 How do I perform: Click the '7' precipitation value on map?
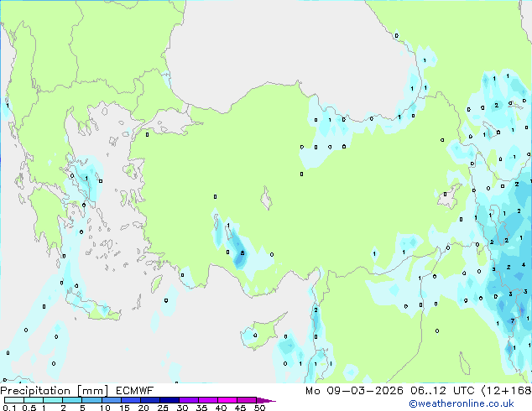point(513,320)
